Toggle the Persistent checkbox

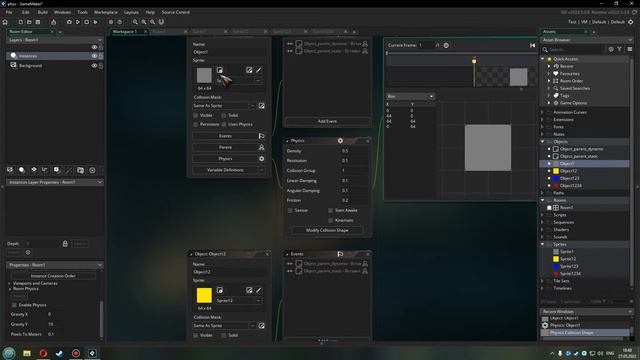pos(196,124)
